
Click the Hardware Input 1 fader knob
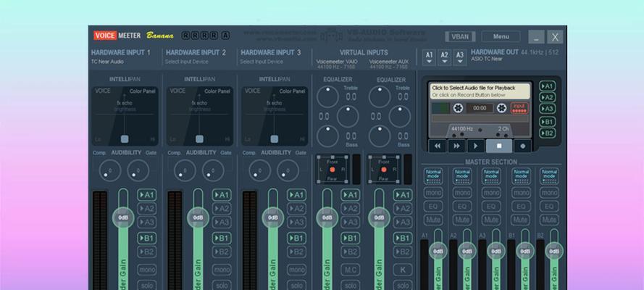[x=123, y=217]
